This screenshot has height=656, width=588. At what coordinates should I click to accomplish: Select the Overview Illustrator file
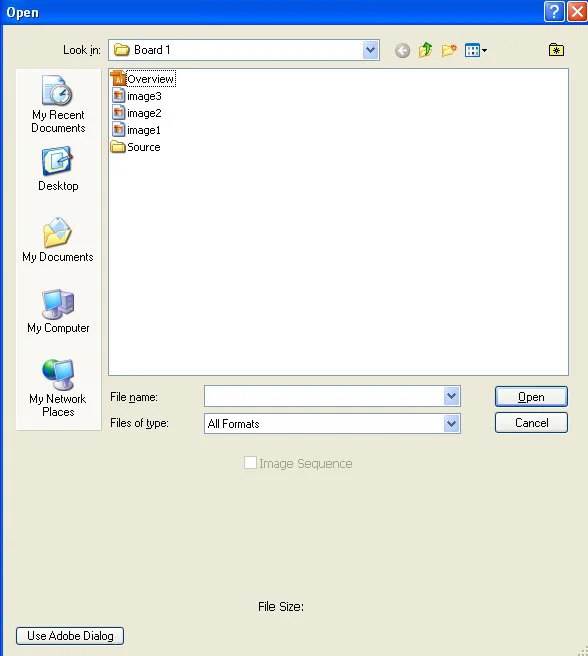tap(143, 79)
